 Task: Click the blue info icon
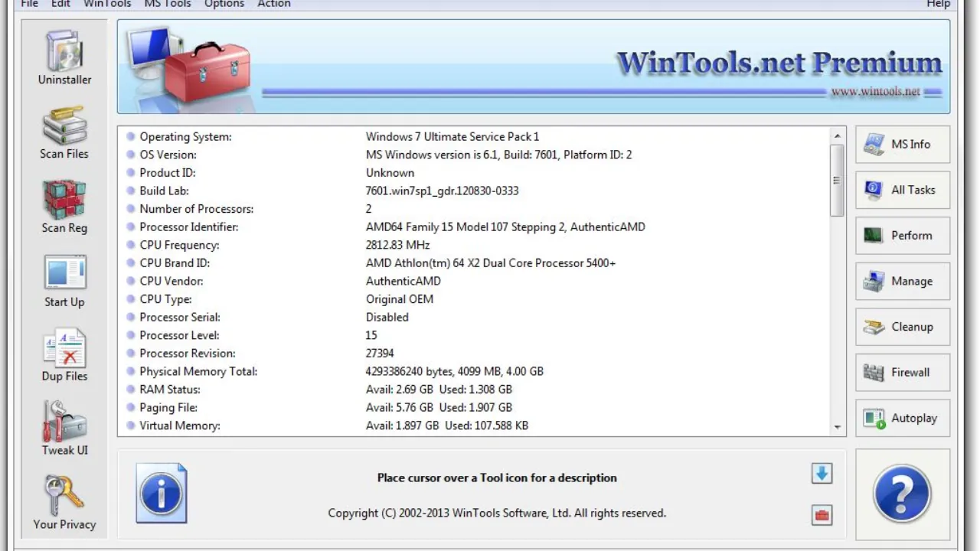click(162, 494)
